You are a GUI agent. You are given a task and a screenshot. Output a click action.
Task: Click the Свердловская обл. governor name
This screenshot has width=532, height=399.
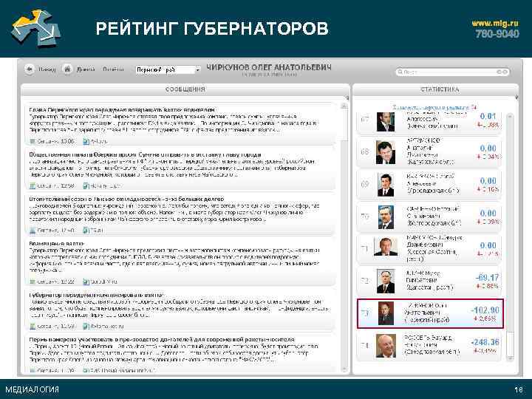pos(432,345)
